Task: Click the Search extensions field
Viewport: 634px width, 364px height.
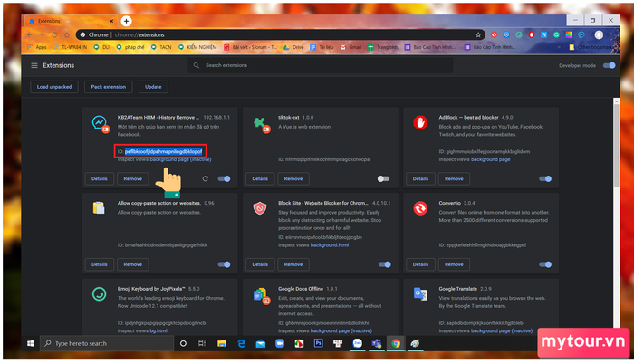Action: [x=321, y=65]
